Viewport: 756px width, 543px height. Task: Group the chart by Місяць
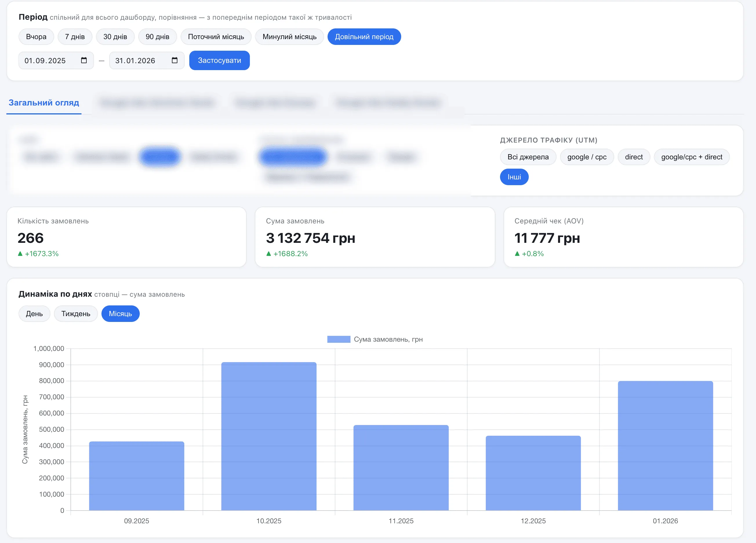coord(120,314)
